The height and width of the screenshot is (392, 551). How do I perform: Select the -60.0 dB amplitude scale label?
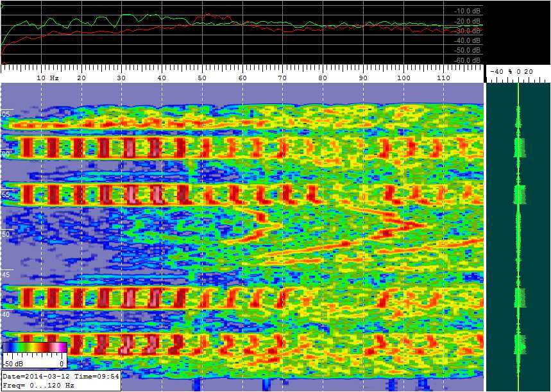pos(468,60)
